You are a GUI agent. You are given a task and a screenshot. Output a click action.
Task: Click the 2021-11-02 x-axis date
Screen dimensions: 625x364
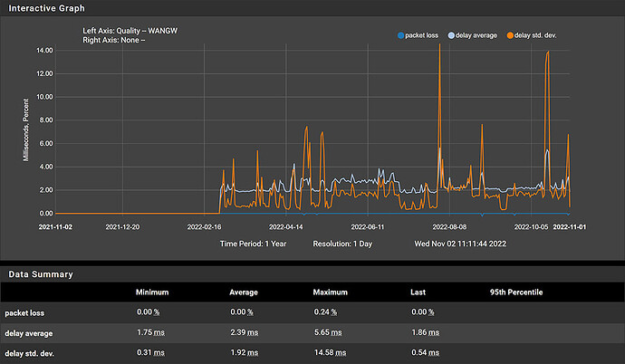pos(55,227)
